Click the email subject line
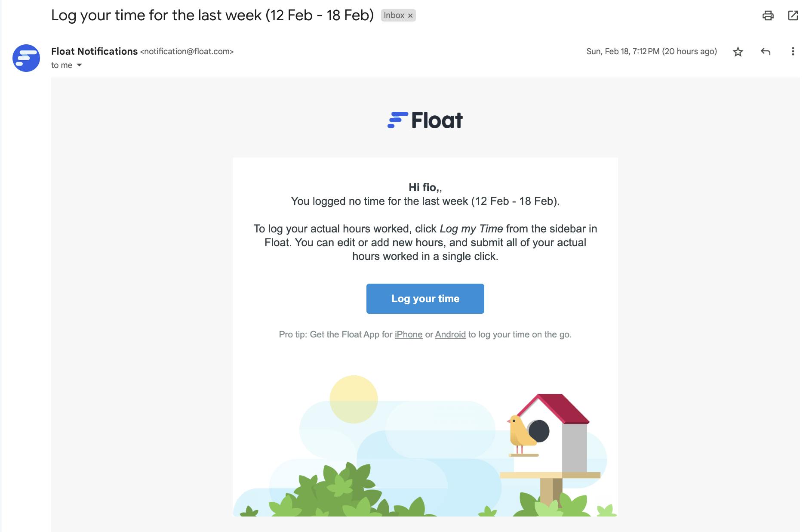This screenshot has width=812, height=532. point(212,14)
